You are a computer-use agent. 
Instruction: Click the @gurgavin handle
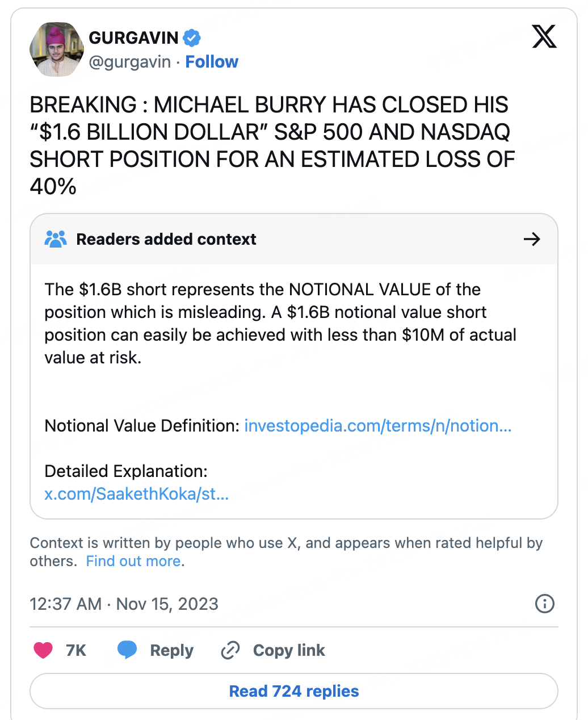(131, 61)
